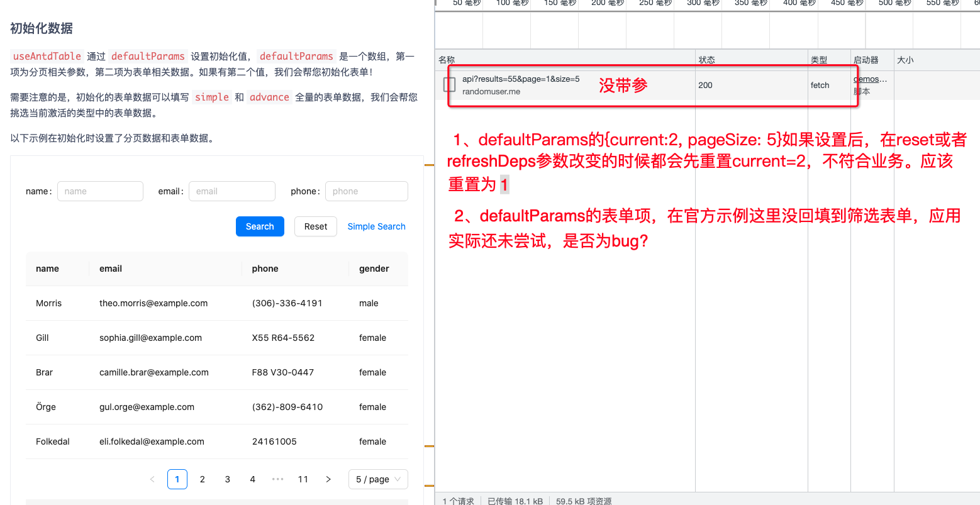980x505 pixels.
Task: Click the previous page arrow in pagination
Action: 152,479
